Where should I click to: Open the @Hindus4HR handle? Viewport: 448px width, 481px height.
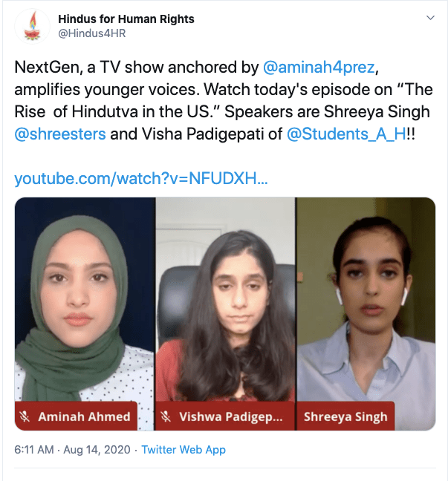pyautogui.click(x=92, y=33)
